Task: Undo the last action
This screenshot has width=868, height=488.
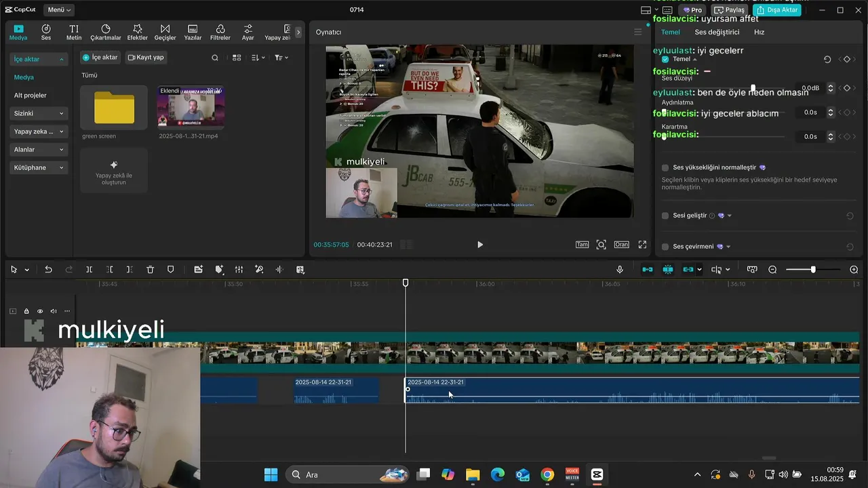Action: [x=48, y=270]
